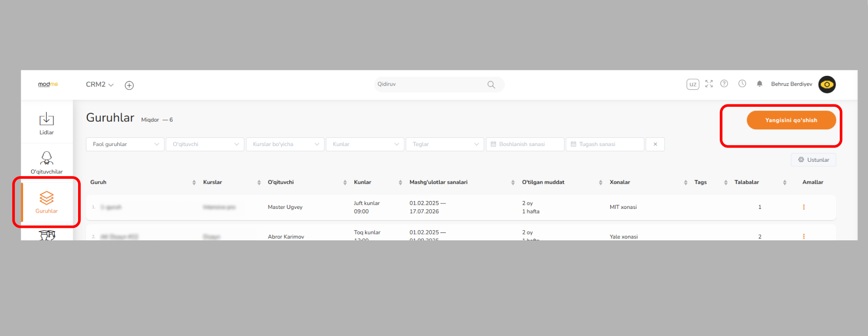Click the search magnifier icon
The height and width of the screenshot is (336, 868).
point(491,85)
